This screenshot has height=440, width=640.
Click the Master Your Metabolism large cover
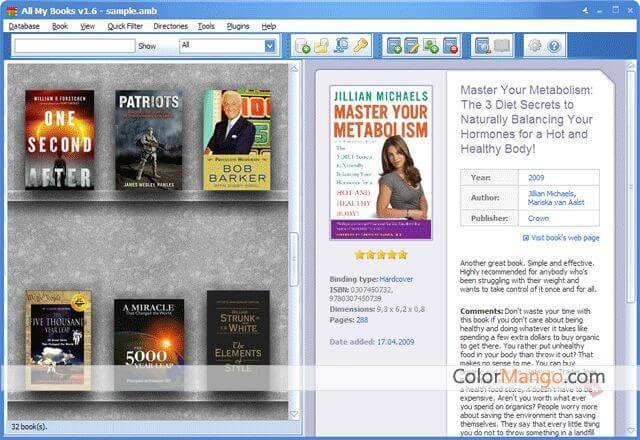tap(381, 162)
